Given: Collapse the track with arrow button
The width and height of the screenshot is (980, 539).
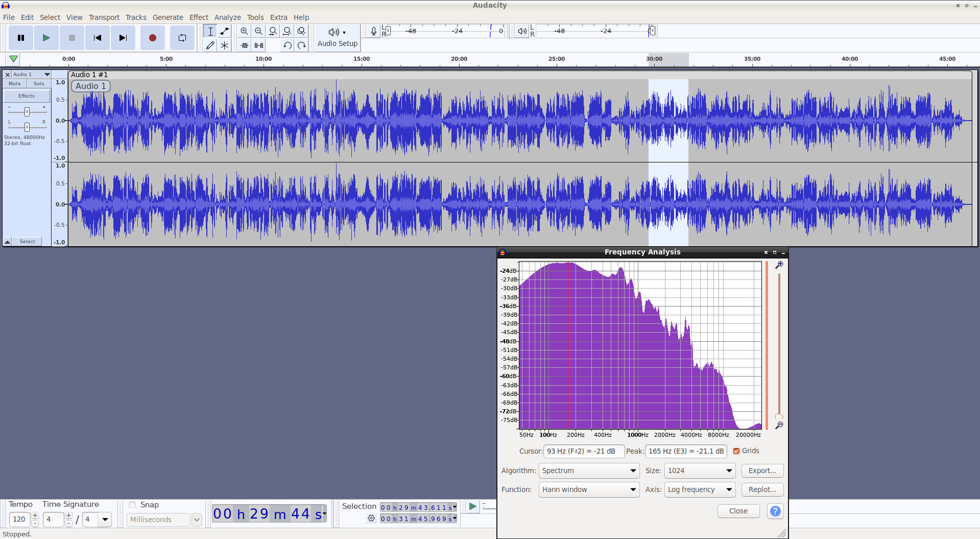Looking at the screenshot, I should tap(8, 242).
